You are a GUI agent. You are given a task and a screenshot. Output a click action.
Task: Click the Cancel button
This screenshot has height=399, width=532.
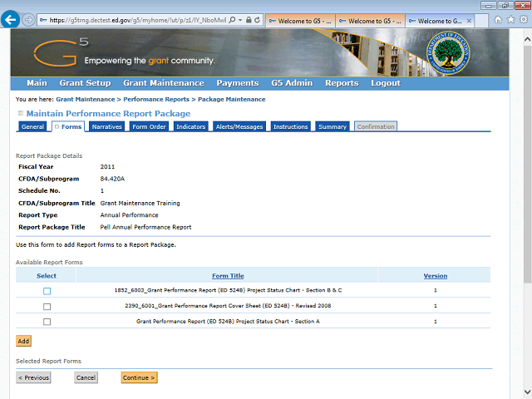(x=86, y=377)
